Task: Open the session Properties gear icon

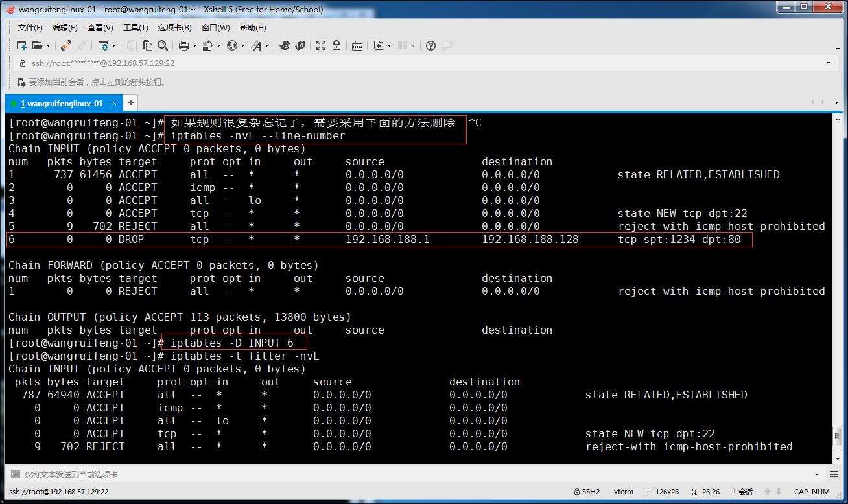Action: tap(103, 45)
